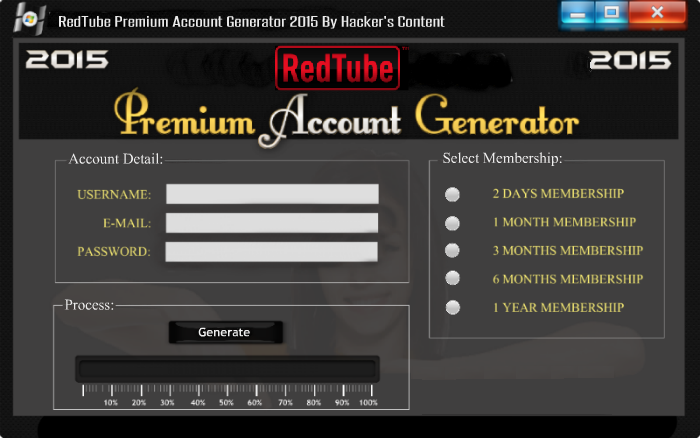The width and height of the screenshot is (700, 438).
Task: Click the 'PASSWORD:' label
Action: pyautogui.click(x=114, y=252)
